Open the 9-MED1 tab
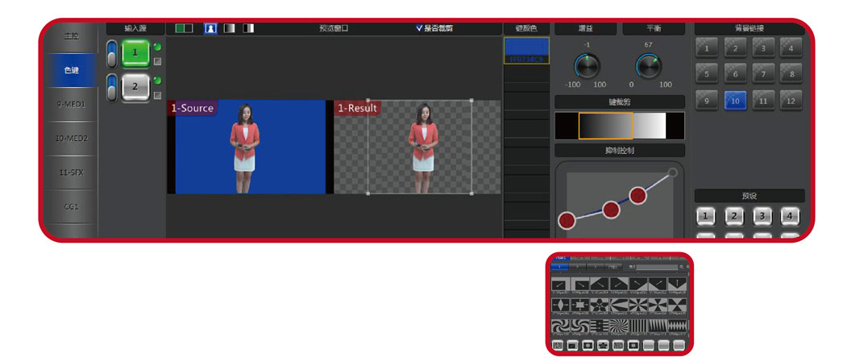 pyautogui.click(x=72, y=104)
